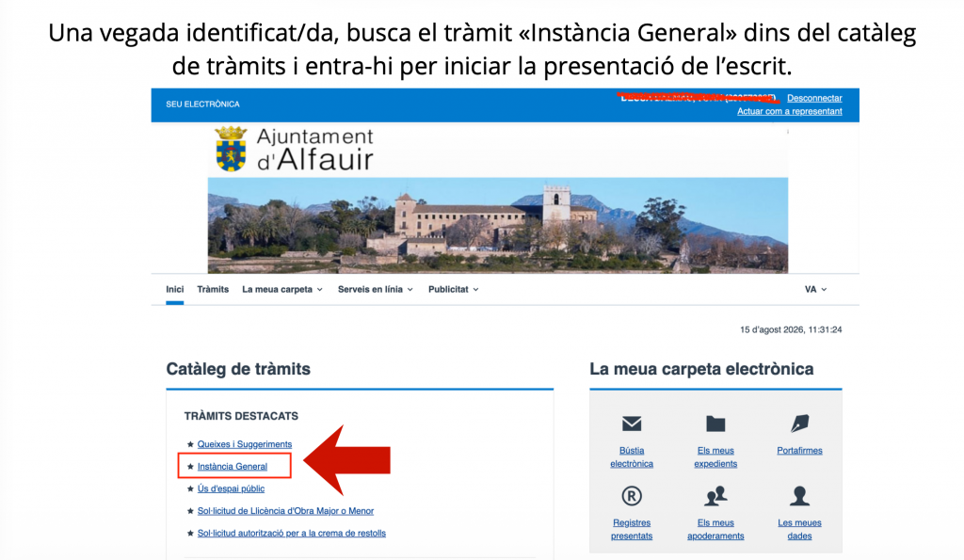Image resolution: width=964 pixels, height=560 pixels.
Task: Open Els meus expedients folder icon
Action: click(715, 424)
